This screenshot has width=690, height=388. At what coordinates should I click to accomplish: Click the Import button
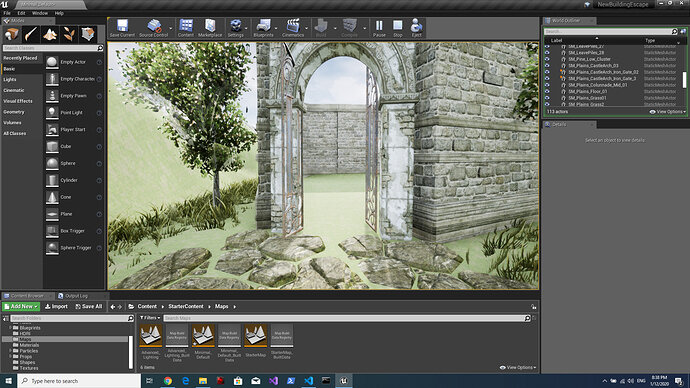[56, 306]
